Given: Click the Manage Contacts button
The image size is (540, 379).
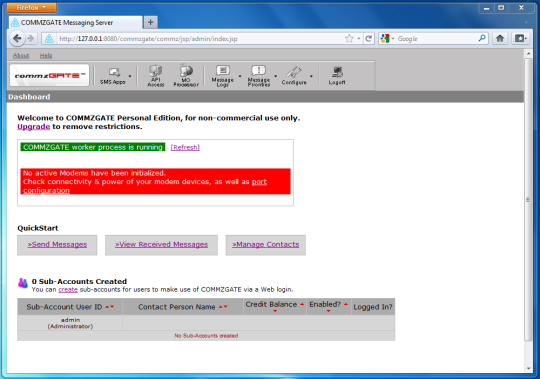Looking at the screenshot, I should coord(266,245).
